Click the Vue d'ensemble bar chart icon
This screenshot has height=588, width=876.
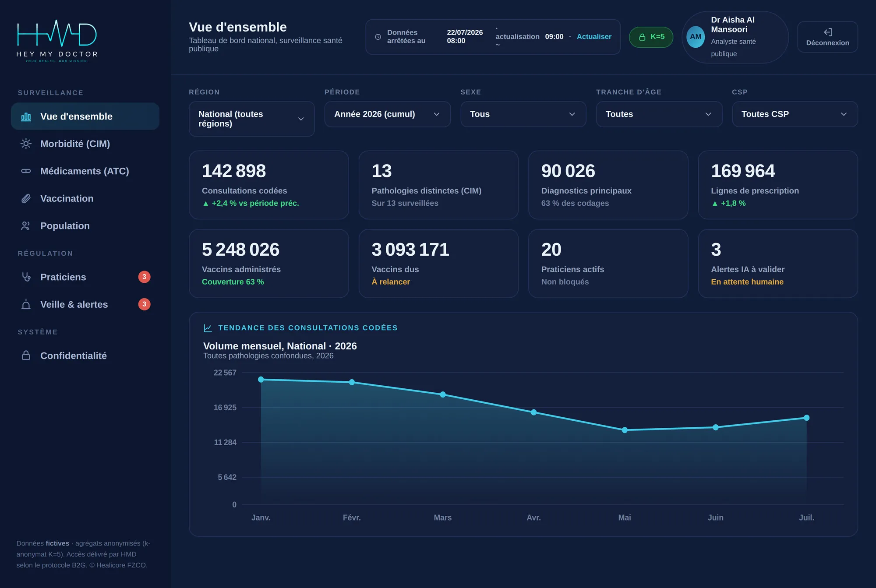(26, 116)
